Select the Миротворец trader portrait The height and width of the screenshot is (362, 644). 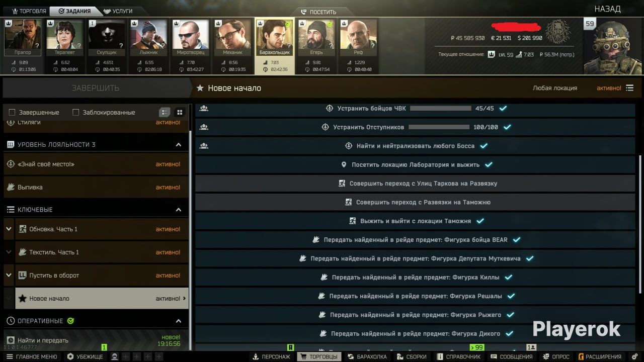coord(190,38)
